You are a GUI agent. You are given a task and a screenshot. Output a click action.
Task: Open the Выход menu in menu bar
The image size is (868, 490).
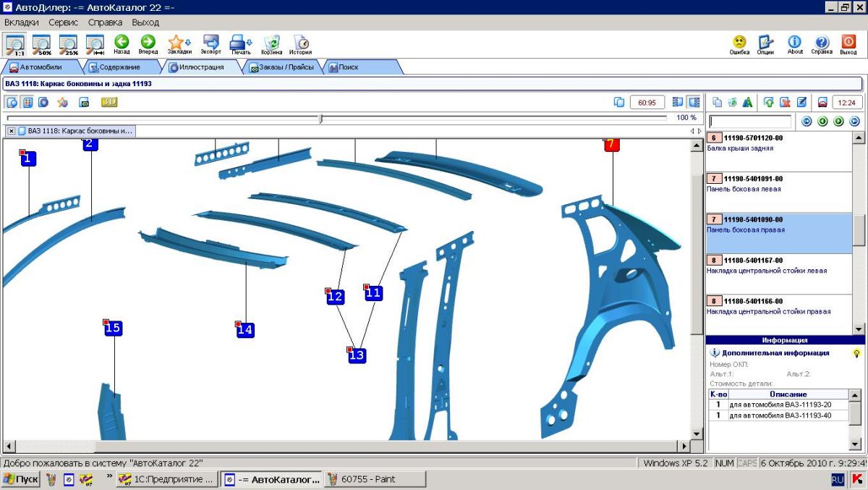point(145,22)
